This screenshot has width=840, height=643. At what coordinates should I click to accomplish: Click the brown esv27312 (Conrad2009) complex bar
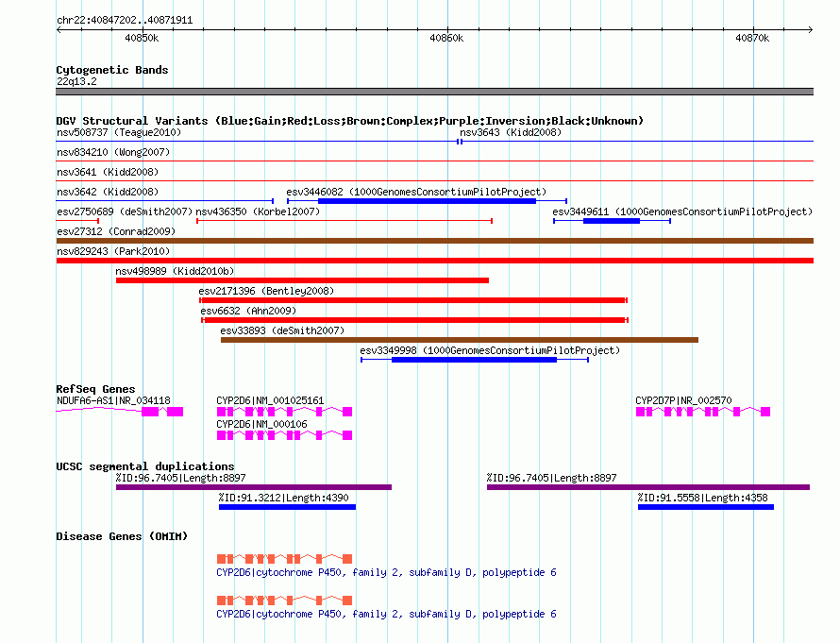pyautogui.click(x=434, y=241)
